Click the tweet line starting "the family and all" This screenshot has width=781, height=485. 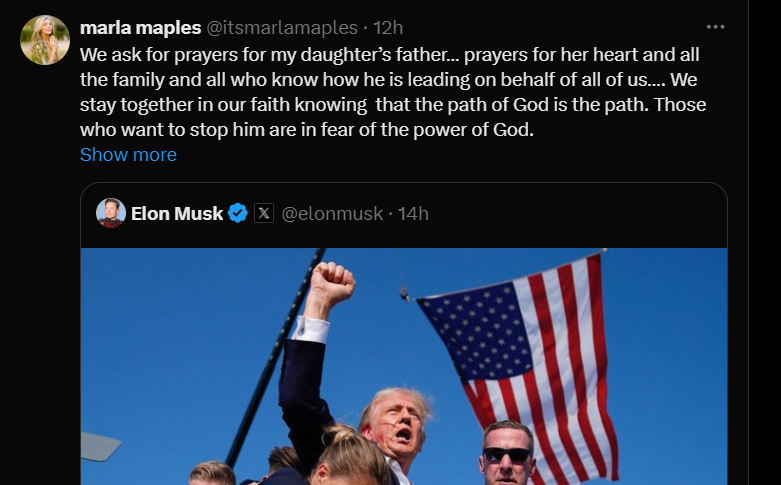379,79
